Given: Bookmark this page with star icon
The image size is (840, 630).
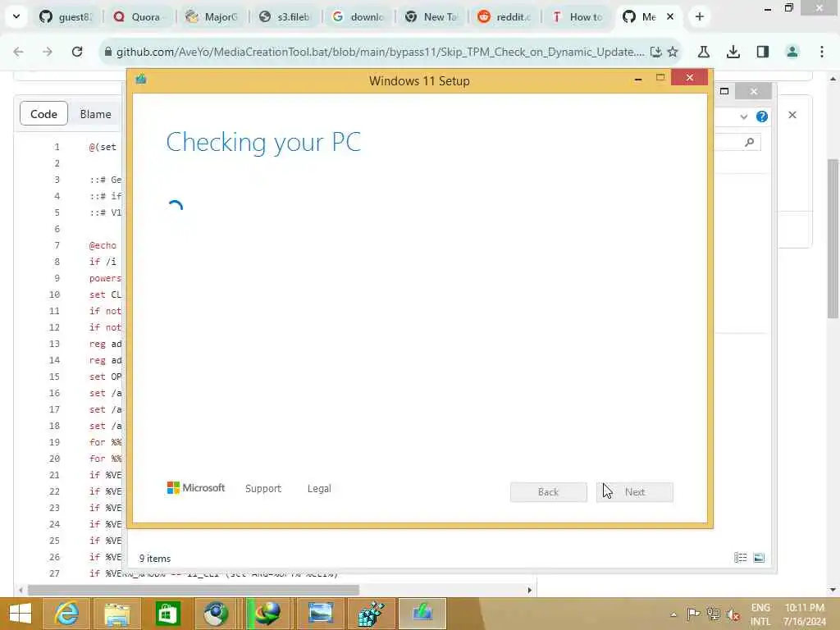Looking at the screenshot, I should pyautogui.click(x=673, y=52).
